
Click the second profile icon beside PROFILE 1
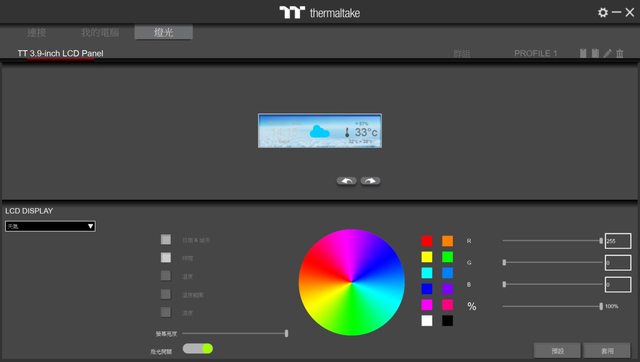(596, 53)
